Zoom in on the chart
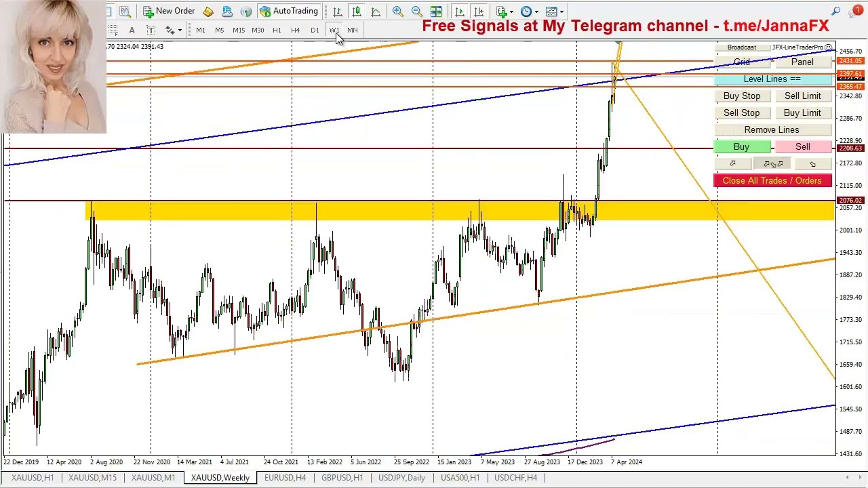Image resolution: width=868 pixels, height=488 pixels. pyautogui.click(x=398, y=11)
